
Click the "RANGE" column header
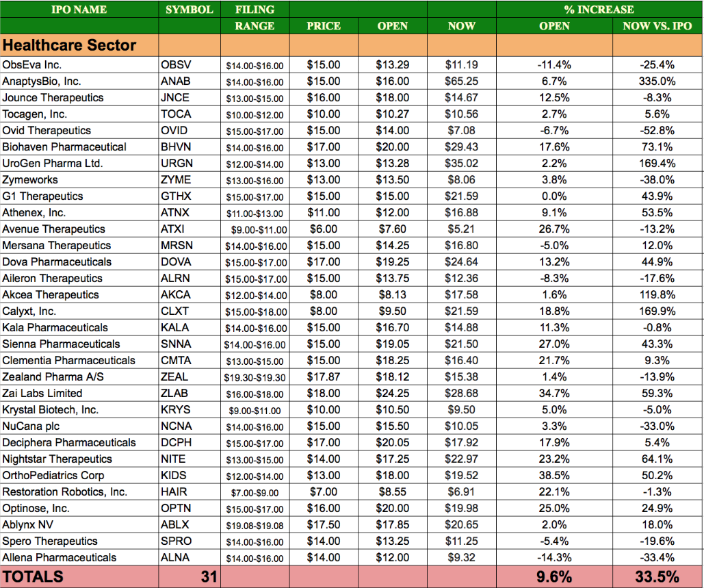pyautogui.click(x=255, y=26)
